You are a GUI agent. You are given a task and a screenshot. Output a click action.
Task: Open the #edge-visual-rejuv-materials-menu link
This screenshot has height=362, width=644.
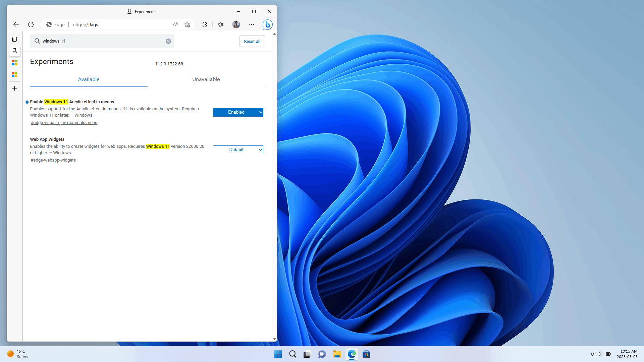(64, 123)
